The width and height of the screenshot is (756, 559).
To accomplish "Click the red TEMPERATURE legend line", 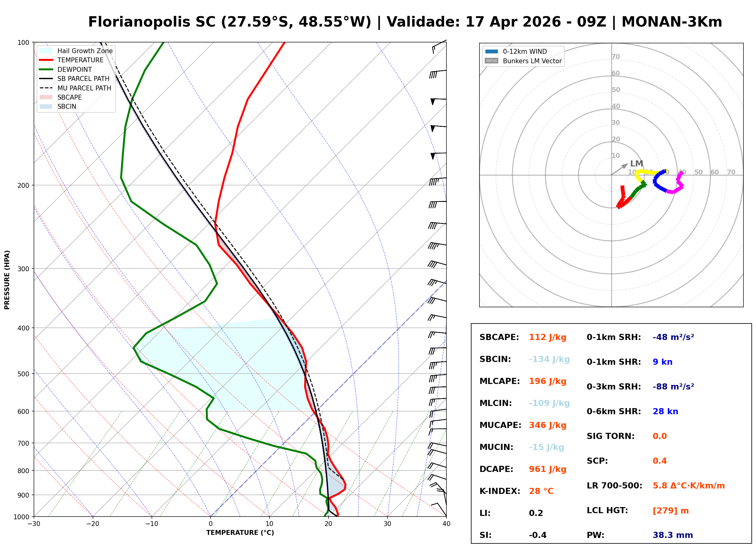I will (x=46, y=60).
